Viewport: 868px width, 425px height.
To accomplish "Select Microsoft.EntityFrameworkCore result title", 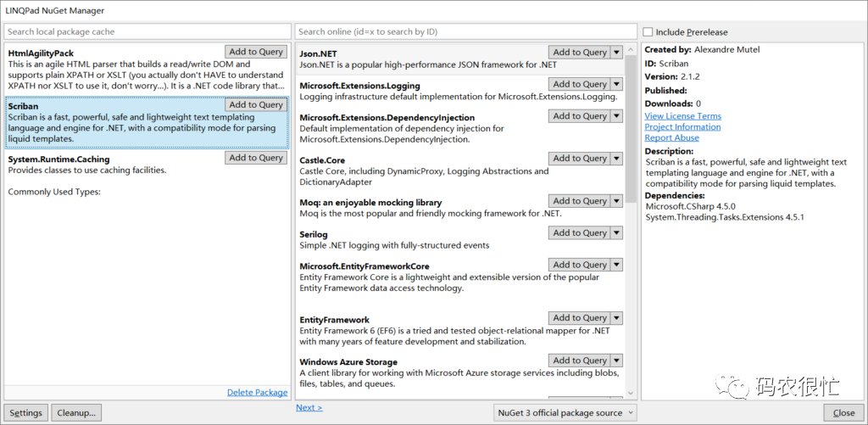I will click(x=364, y=266).
